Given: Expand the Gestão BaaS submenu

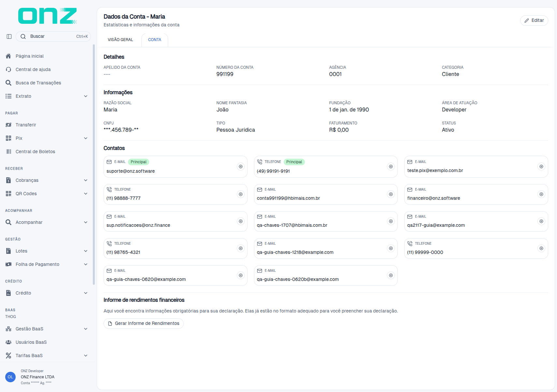Looking at the screenshot, I should [86, 329].
